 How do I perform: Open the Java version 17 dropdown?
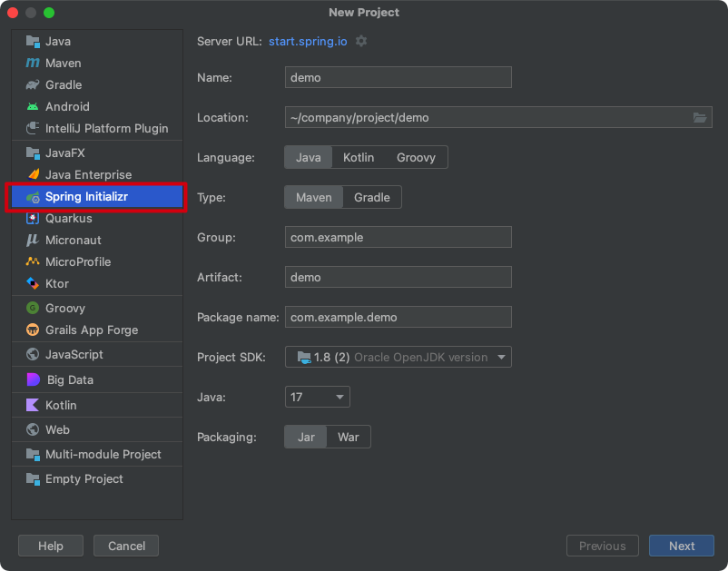tap(318, 397)
